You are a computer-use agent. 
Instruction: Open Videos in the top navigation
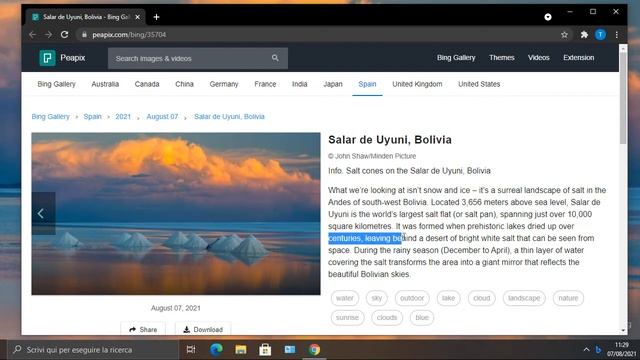pyautogui.click(x=538, y=58)
